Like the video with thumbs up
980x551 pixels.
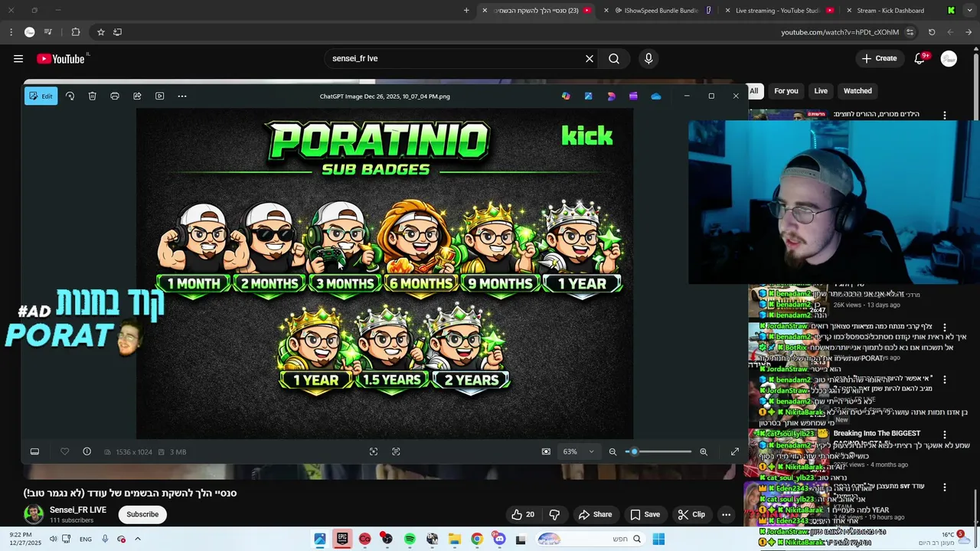coord(523,514)
